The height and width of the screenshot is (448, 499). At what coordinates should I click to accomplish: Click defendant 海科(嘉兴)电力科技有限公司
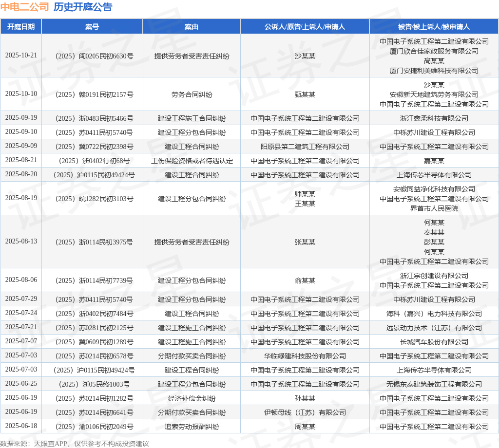coord(434,314)
